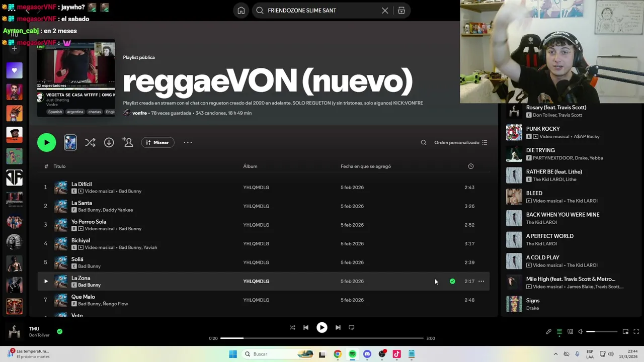
Task: Open Discord from the taskbar
Action: (367, 354)
